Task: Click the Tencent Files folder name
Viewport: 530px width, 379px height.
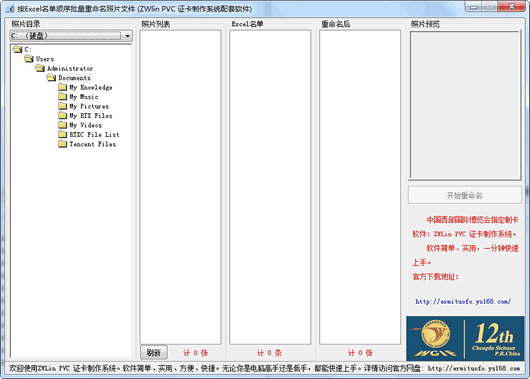Action: point(93,144)
